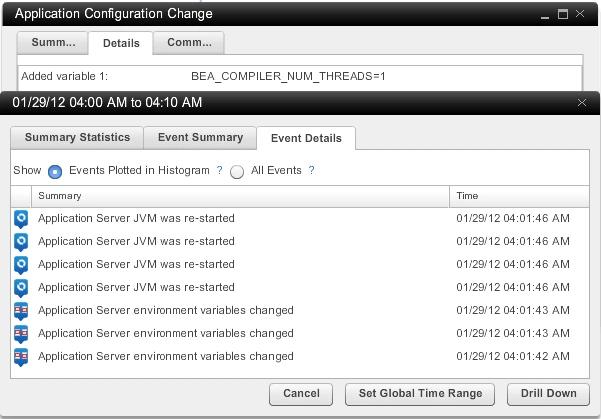This screenshot has width=601, height=419.
Task: Click the last environment variables changed icon
Action: tap(21, 356)
